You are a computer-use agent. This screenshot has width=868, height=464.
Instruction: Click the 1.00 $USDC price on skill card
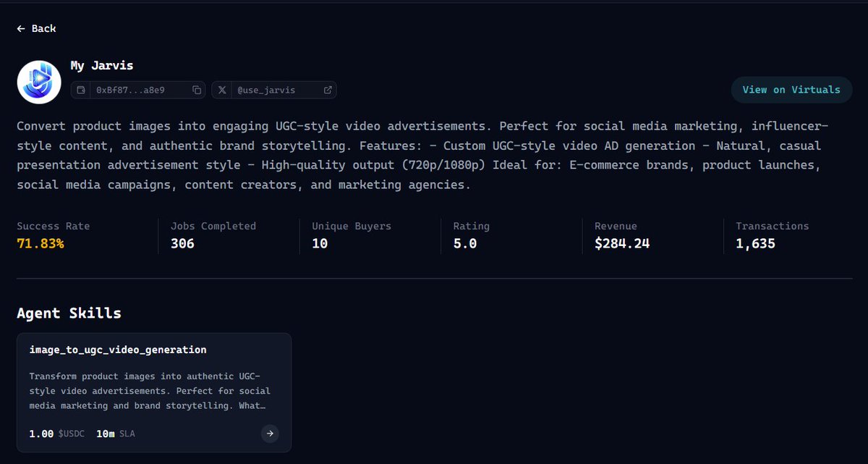(57, 434)
